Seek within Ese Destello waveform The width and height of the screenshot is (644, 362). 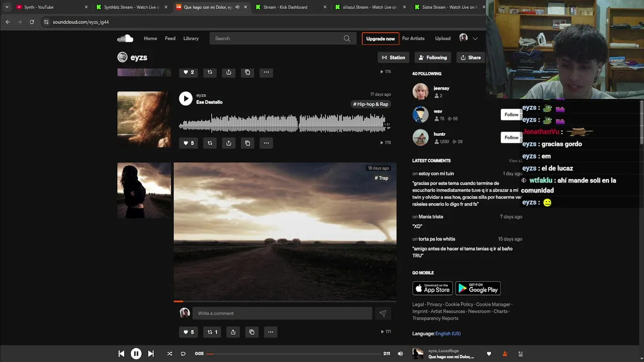284,123
